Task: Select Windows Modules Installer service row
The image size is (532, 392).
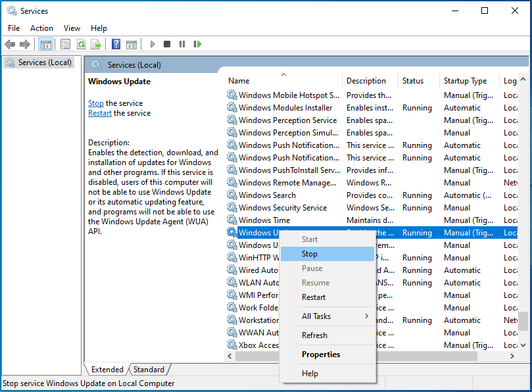Action: (372, 108)
